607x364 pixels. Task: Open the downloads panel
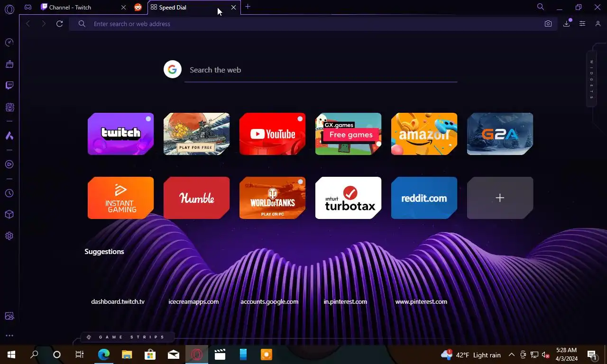point(567,24)
